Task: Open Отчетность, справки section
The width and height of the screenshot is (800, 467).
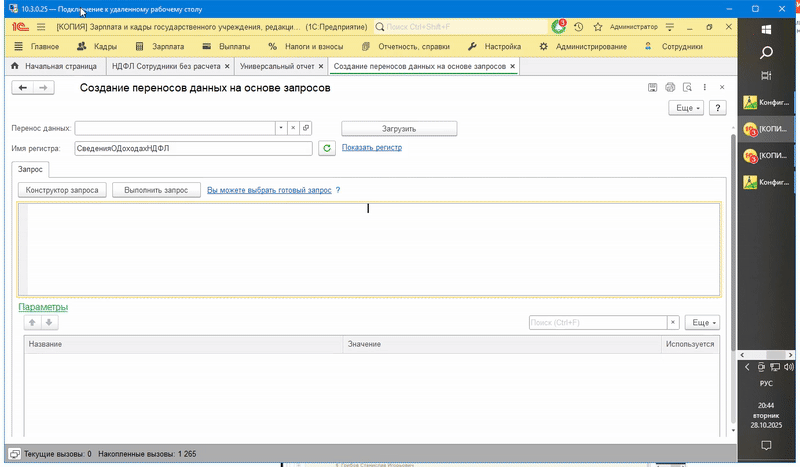Action: pyautogui.click(x=406, y=46)
